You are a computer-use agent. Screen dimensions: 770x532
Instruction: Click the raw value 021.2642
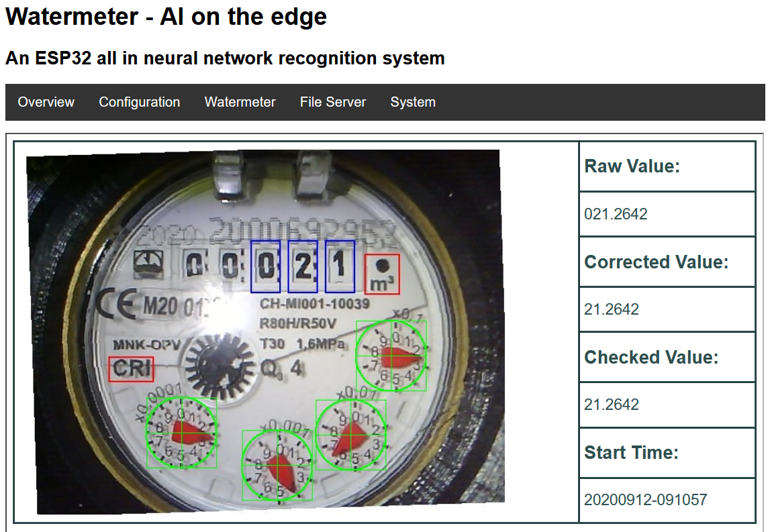pyautogui.click(x=616, y=214)
